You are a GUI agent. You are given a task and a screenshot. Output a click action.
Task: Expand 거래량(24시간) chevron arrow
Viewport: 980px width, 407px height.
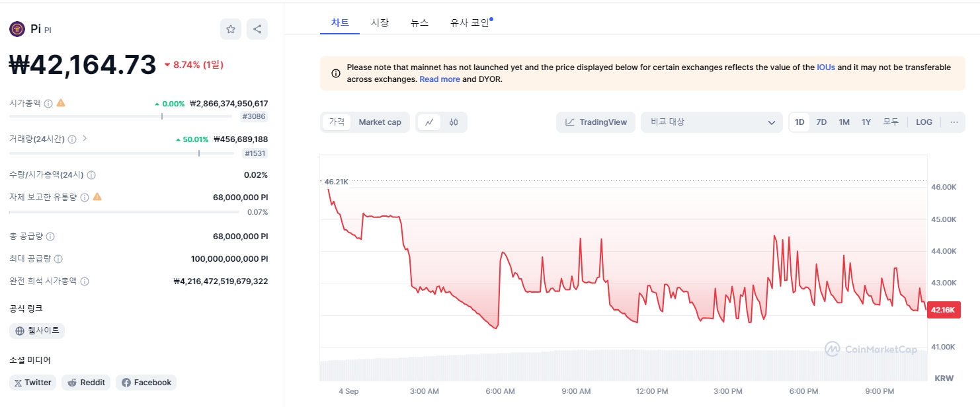coord(85,139)
